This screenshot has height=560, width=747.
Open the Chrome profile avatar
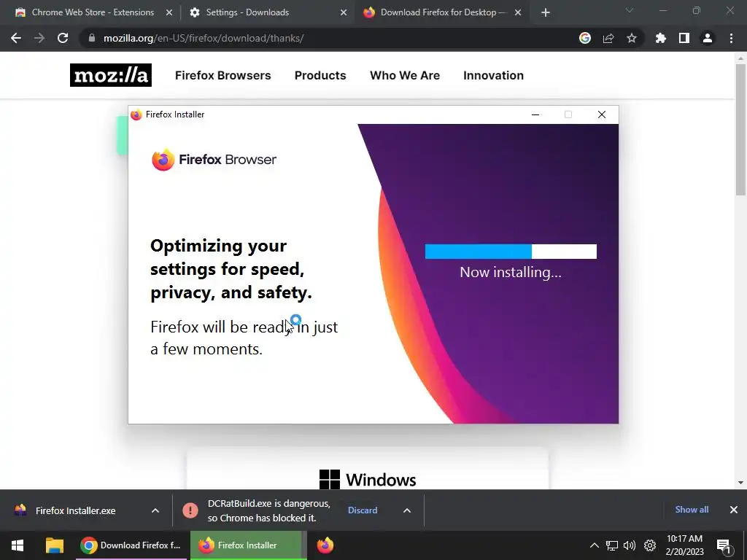pyautogui.click(x=708, y=38)
